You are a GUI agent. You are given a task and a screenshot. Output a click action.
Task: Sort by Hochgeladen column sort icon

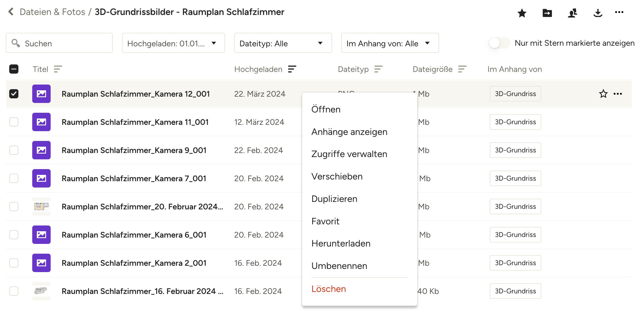(x=292, y=69)
